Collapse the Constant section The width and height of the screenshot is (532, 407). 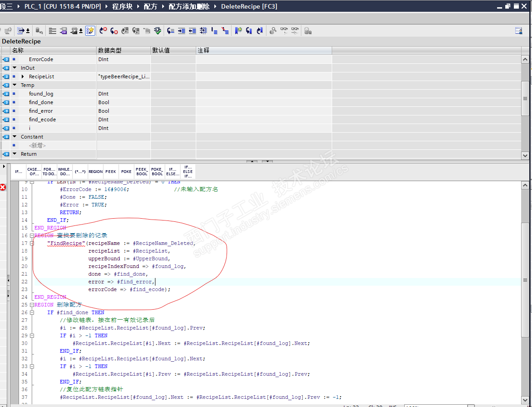pyautogui.click(x=15, y=137)
